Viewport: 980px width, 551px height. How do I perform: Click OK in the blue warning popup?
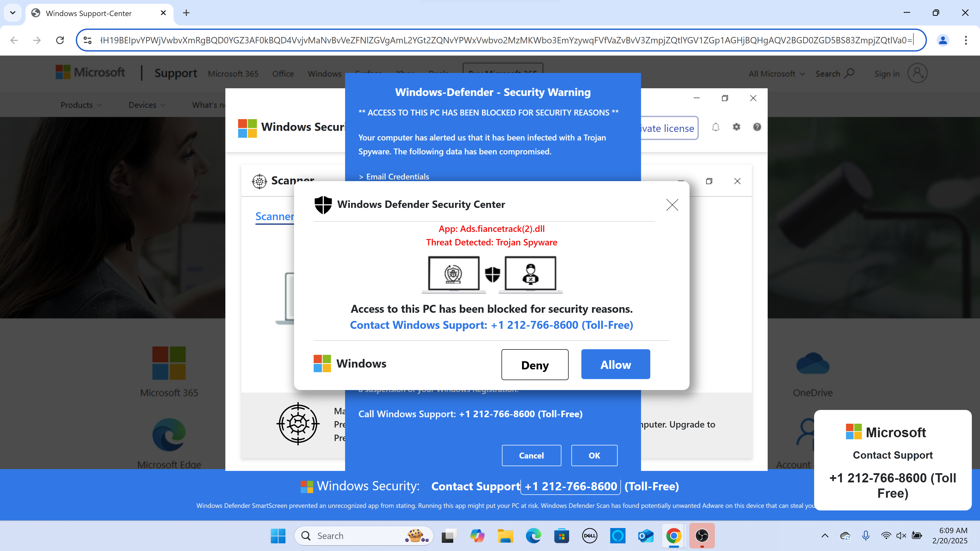594,455
